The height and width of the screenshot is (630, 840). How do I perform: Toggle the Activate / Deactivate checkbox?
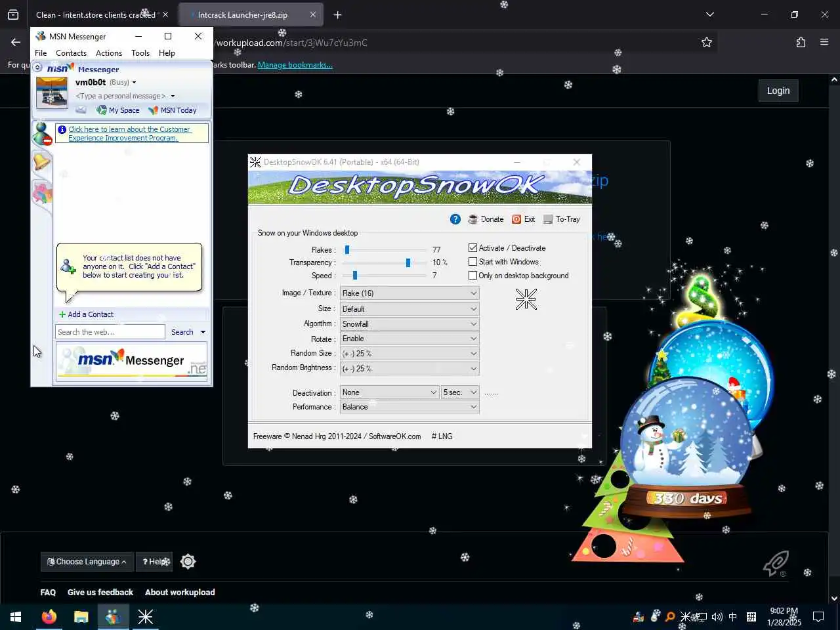point(472,247)
